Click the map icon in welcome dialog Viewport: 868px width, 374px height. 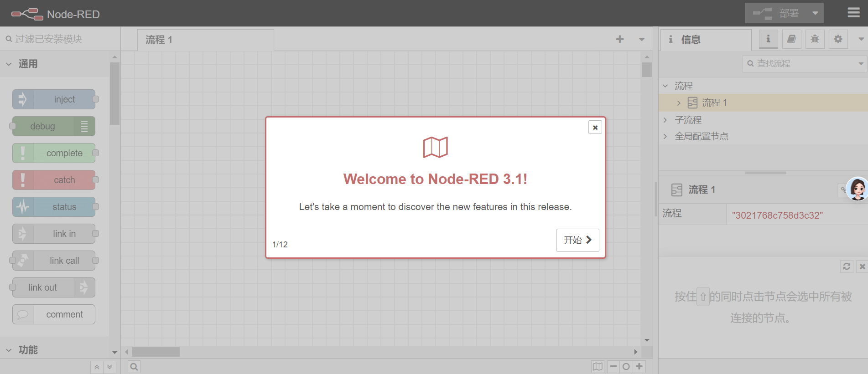(x=435, y=147)
